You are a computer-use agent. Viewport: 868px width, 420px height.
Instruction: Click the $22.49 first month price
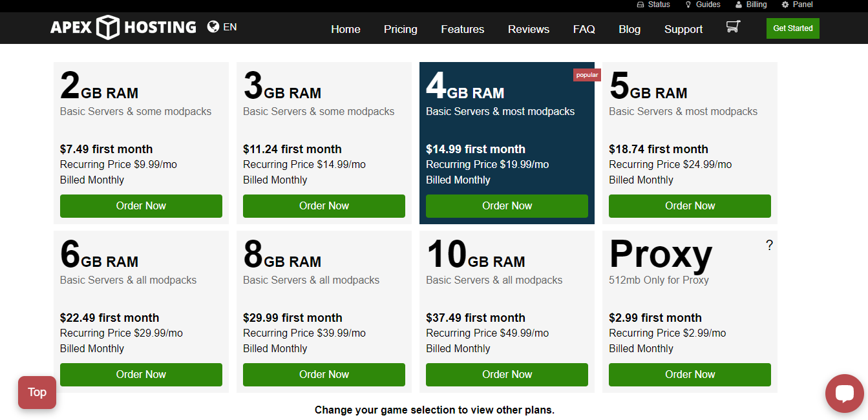109,318
